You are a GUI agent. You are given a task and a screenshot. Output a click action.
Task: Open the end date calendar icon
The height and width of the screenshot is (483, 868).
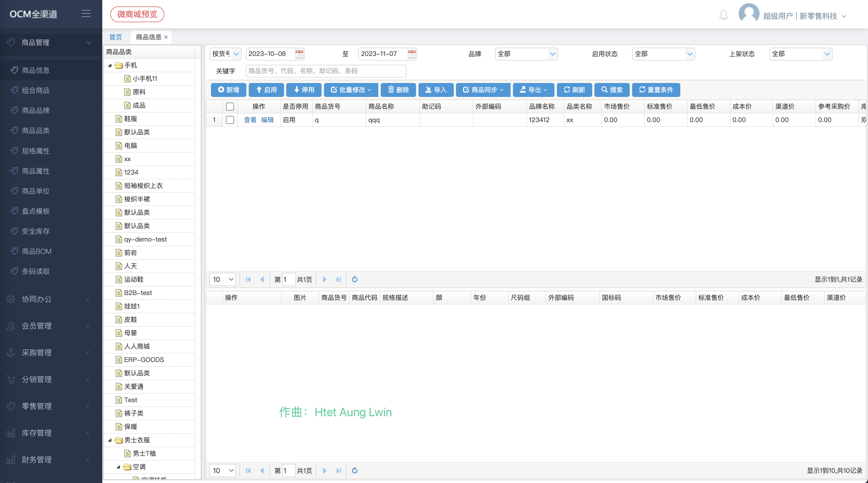point(412,54)
